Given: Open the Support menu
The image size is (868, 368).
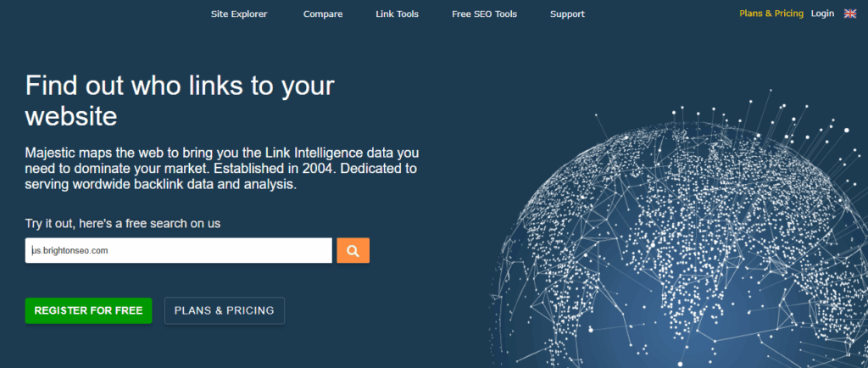Looking at the screenshot, I should click(x=567, y=14).
